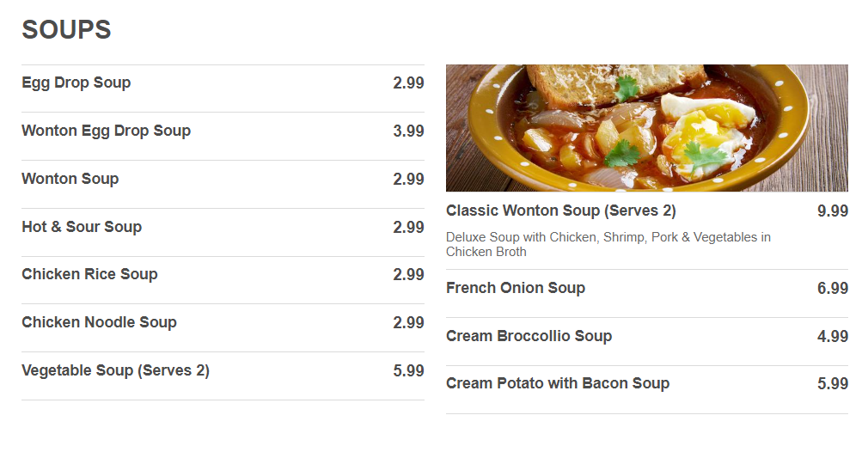Image resolution: width=868 pixels, height=452 pixels.
Task: Click the 5.99 Vegetable Soup price
Action: 408,371
